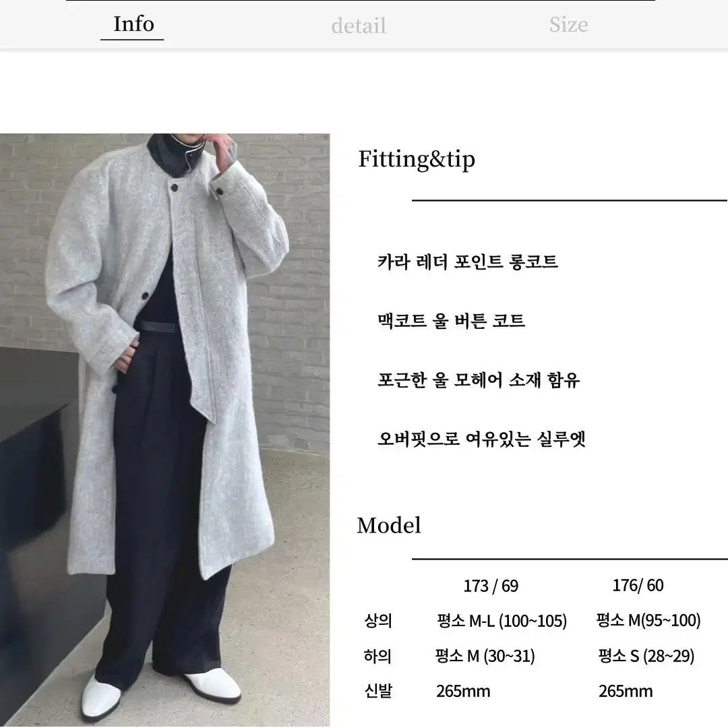The width and height of the screenshot is (728, 728).
Task: Click 평소 M (30~31) bottom size
Action: point(485,656)
